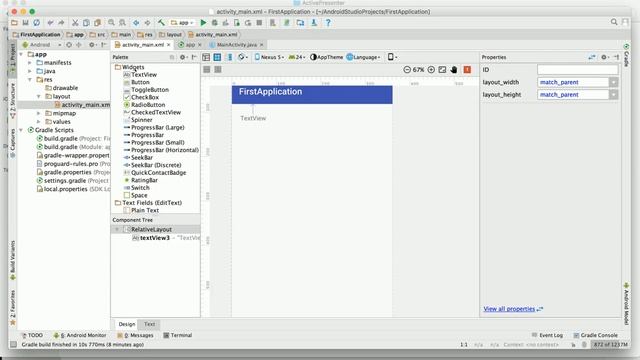
Task: Select ToggleButton widget in Palette
Action: click(146, 90)
